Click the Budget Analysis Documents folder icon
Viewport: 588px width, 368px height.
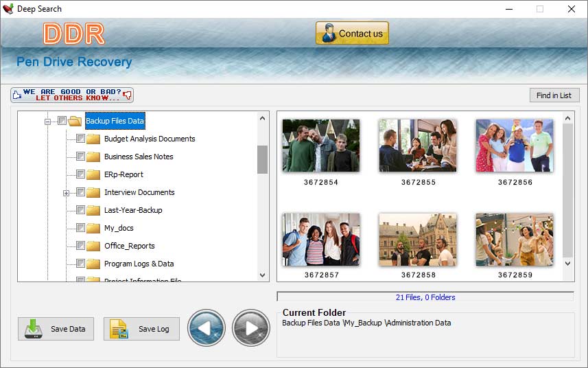pyautogui.click(x=93, y=139)
